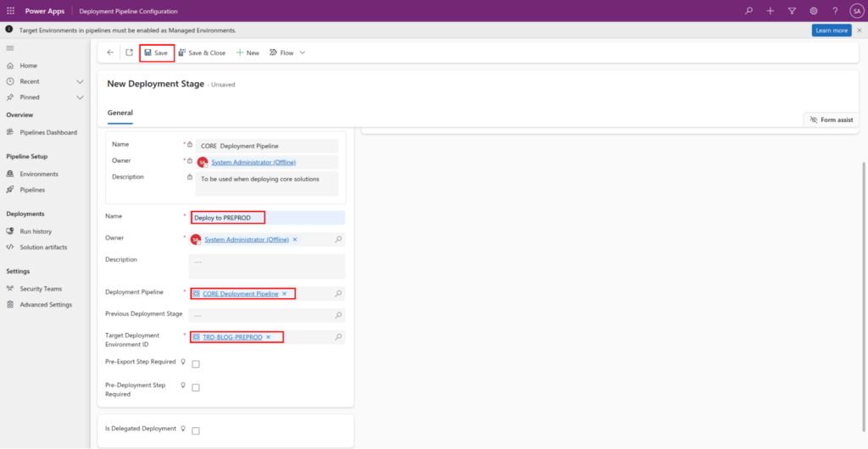Click the search magnifier icon in header
The image size is (868, 449).
click(x=748, y=11)
